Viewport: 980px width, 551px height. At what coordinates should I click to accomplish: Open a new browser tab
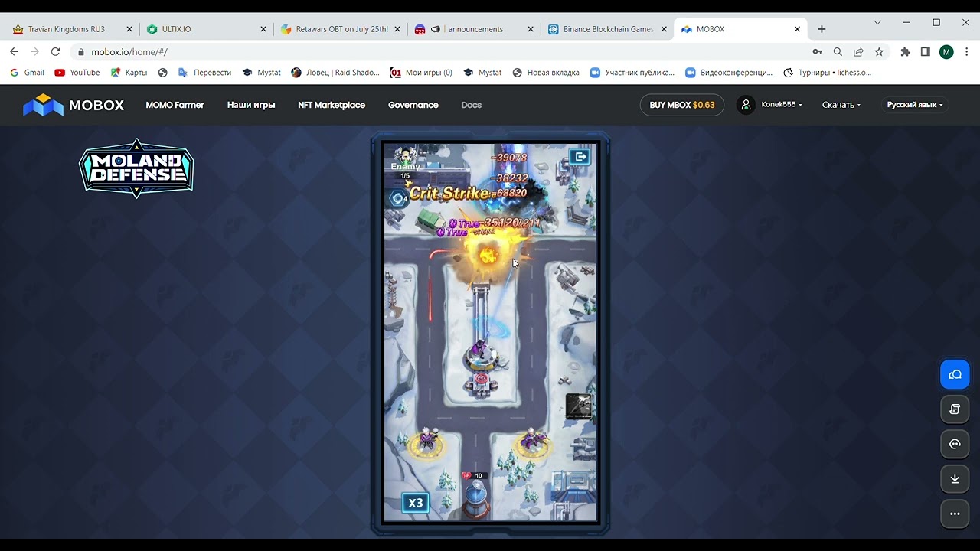coord(822,29)
